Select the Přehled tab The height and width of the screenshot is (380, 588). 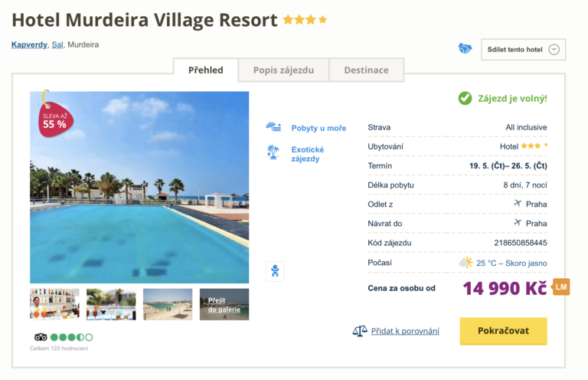pyautogui.click(x=206, y=70)
